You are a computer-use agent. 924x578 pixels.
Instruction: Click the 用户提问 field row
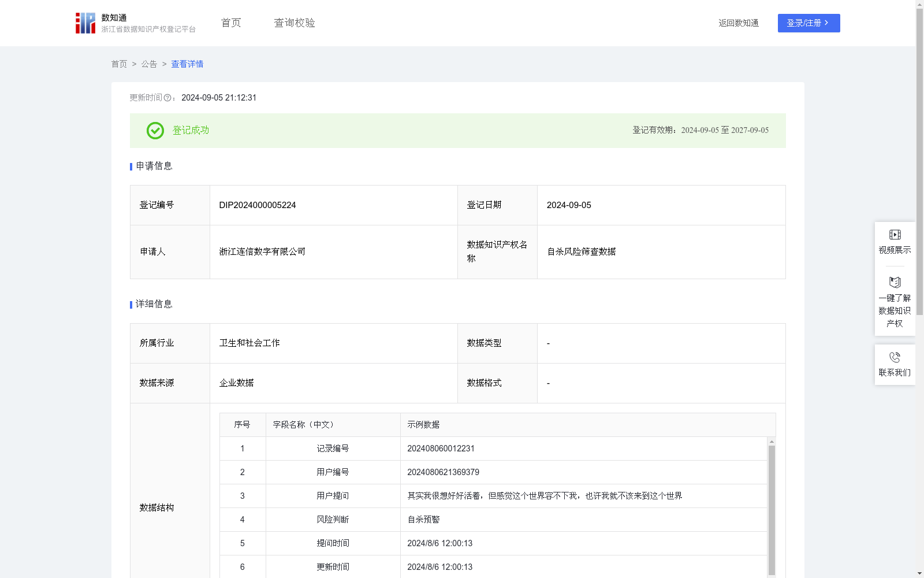point(493,496)
